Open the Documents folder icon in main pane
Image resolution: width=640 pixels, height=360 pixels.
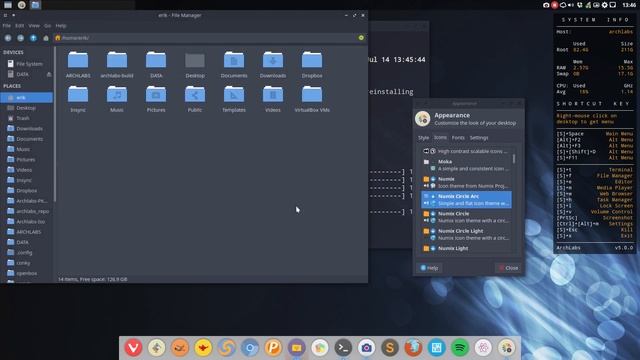234,60
